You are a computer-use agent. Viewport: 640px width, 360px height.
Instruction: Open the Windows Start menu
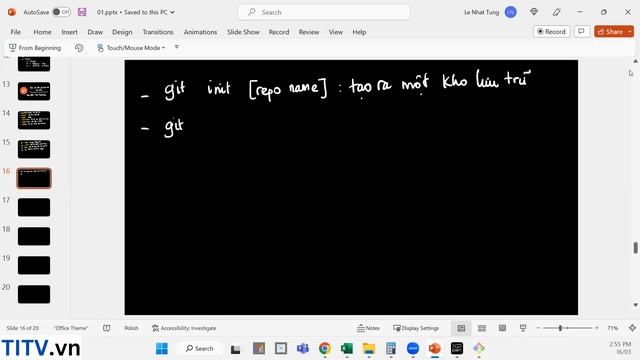click(x=162, y=349)
